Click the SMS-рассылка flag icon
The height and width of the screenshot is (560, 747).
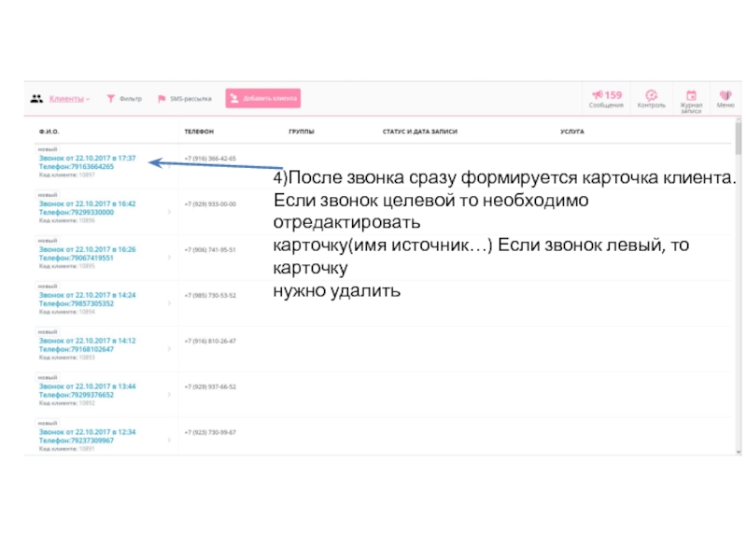(x=162, y=99)
